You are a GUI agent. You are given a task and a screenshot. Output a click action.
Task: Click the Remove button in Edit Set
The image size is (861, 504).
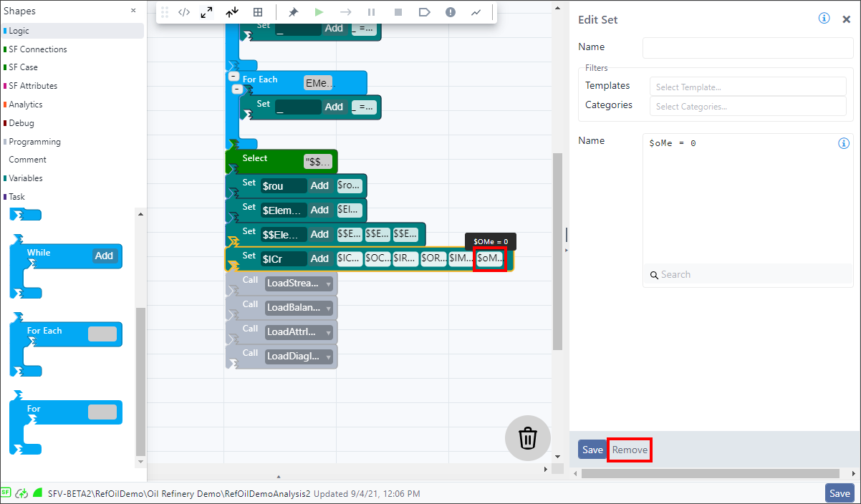point(630,450)
